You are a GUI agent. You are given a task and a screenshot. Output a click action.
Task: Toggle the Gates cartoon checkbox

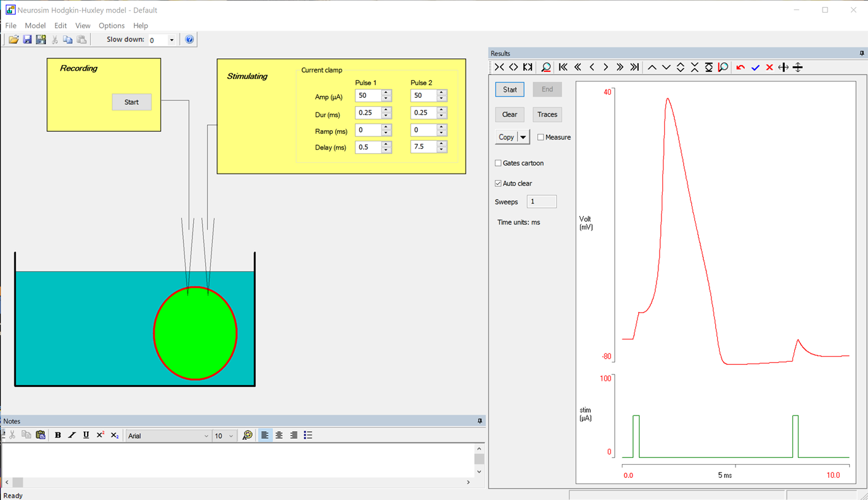[499, 164]
